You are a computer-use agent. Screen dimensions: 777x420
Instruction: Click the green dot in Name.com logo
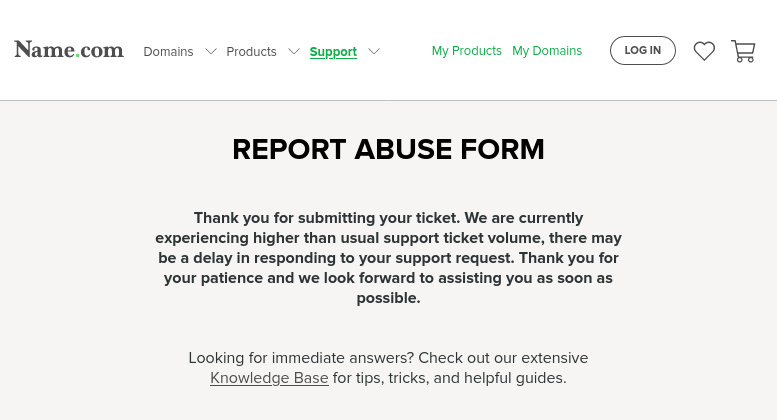(77, 56)
